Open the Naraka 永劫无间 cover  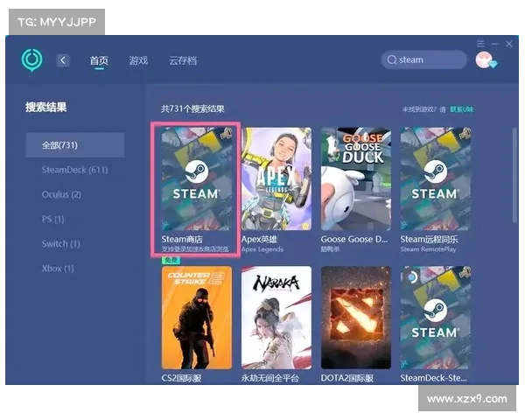click(x=276, y=318)
